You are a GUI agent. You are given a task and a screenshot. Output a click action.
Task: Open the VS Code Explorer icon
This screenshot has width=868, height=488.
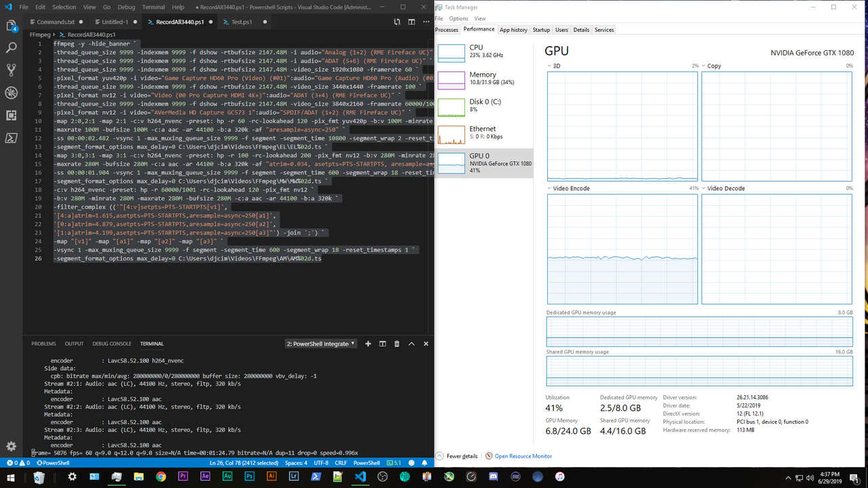point(11,26)
